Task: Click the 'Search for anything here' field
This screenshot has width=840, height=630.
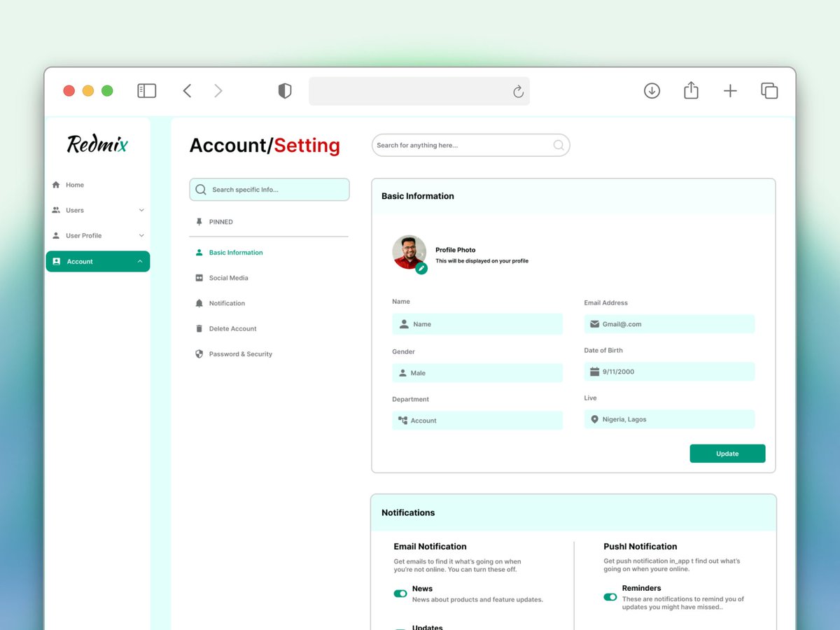Action: point(470,146)
